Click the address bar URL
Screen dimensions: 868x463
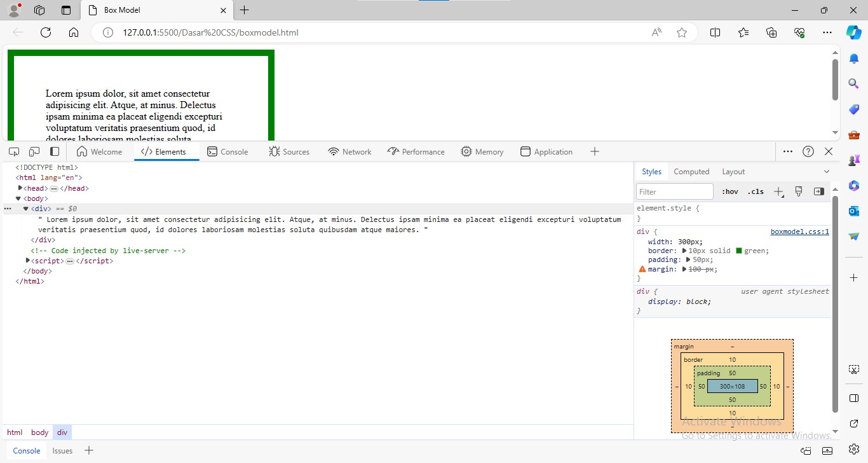tap(210, 32)
